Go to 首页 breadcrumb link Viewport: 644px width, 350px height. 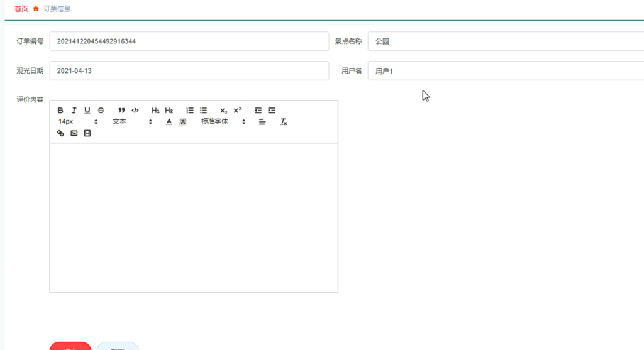21,9
